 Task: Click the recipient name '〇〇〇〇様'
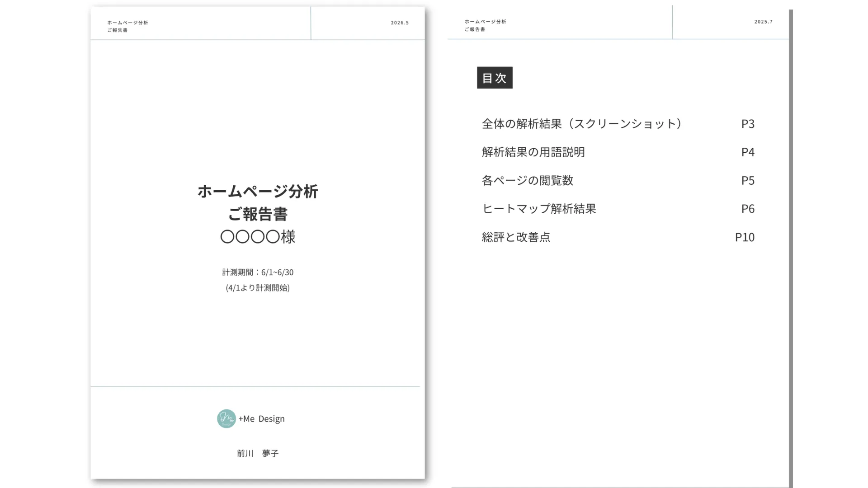point(258,237)
